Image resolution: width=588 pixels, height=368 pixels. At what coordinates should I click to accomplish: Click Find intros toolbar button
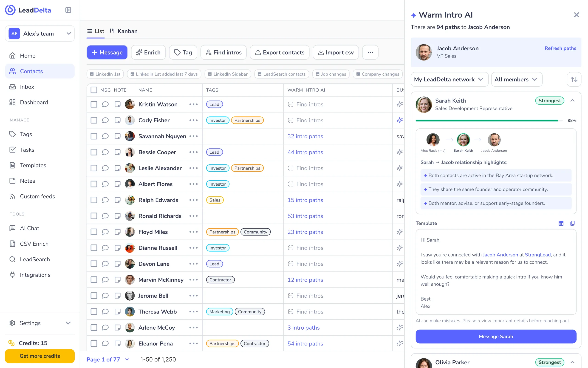coord(223,52)
